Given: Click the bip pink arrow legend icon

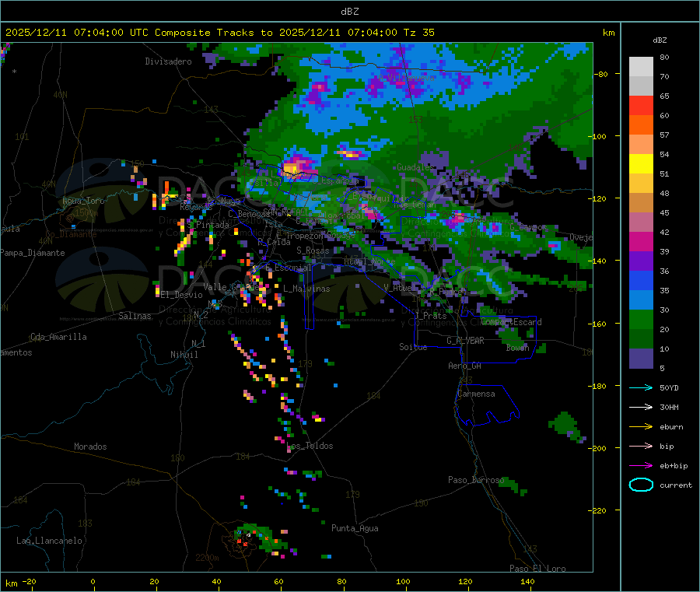Looking at the screenshot, I should (641, 446).
